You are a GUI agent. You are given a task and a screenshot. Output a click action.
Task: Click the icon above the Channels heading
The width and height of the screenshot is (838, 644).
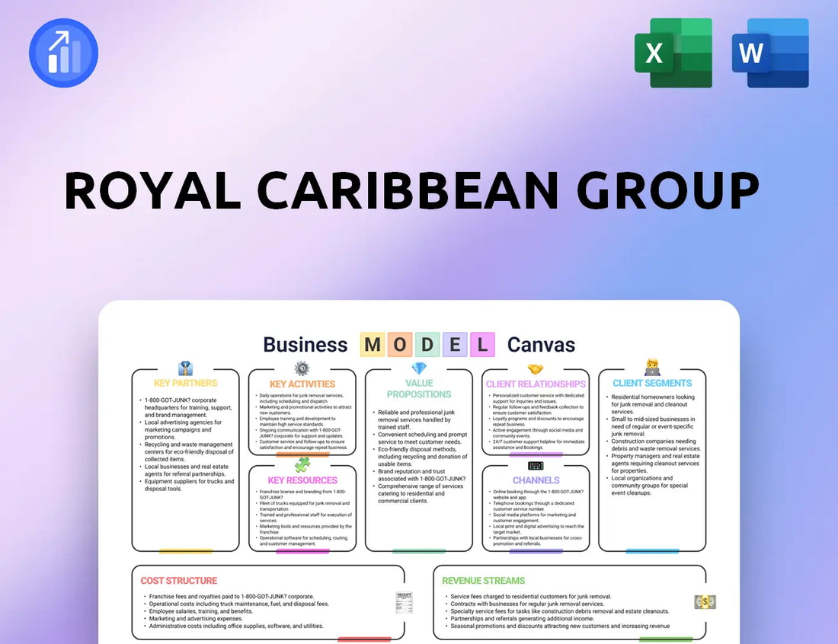tap(536, 466)
